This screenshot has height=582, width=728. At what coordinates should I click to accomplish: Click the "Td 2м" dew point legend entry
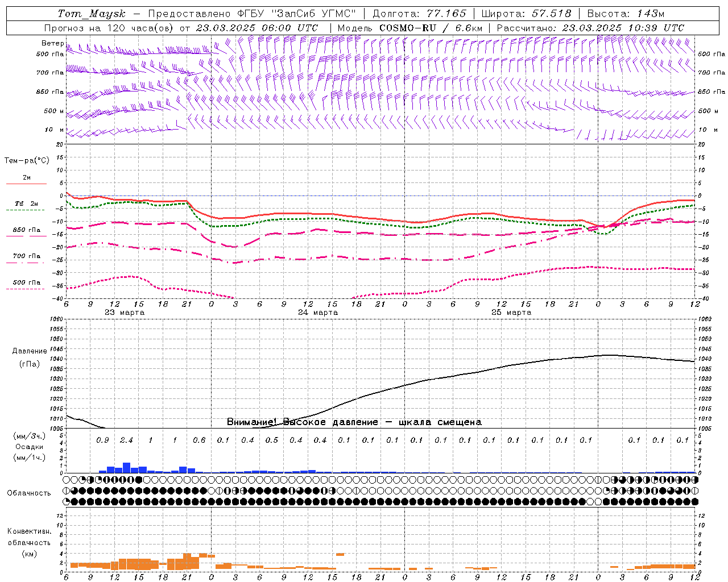click(x=27, y=203)
